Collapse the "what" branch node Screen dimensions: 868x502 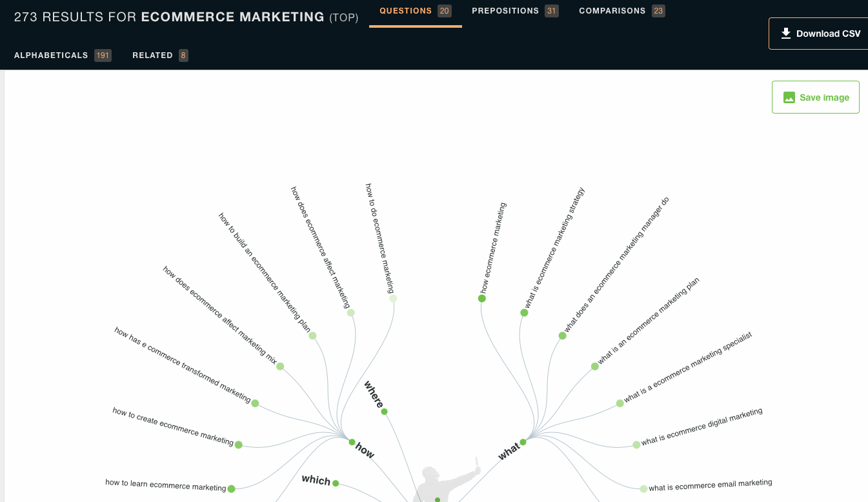523,442
